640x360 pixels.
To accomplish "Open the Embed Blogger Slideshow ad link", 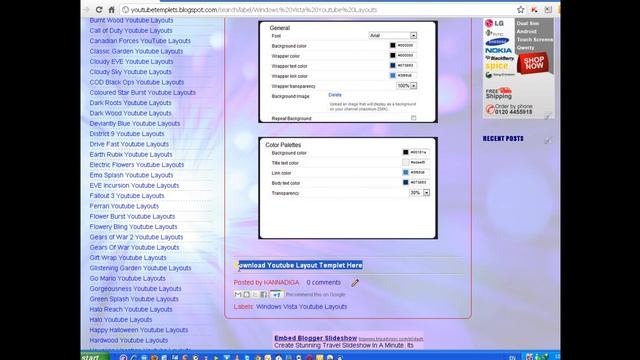I will (x=316, y=338).
